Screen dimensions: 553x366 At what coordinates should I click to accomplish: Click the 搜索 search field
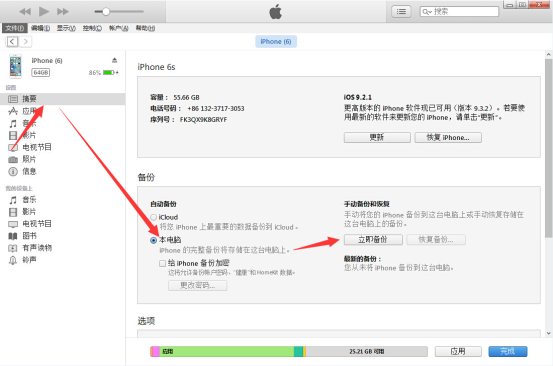[x=459, y=12]
